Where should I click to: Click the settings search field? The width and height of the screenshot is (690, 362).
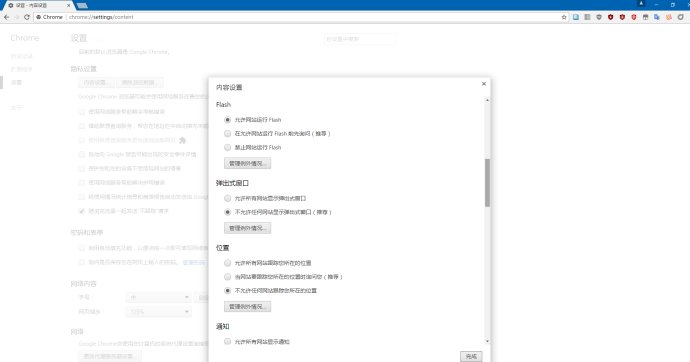pyautogui.click(x=360, y=39)
